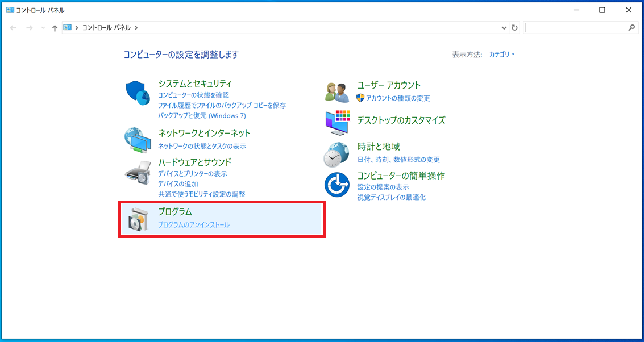Click the refresh button beside the address bar
Viewport: 644px width, 342px height.
[514, 28]
